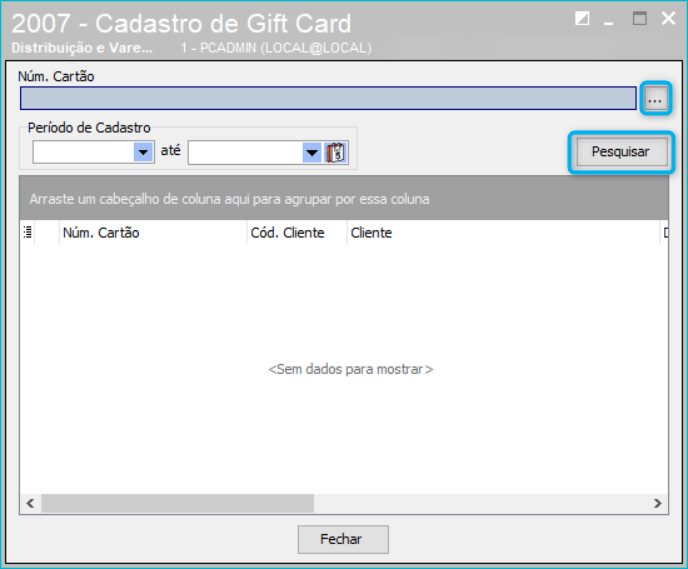688x569 pixels.
Task: Maximize the Cadastro de Gift Card window
Action: pyautogui.click(x=639, y=19)
